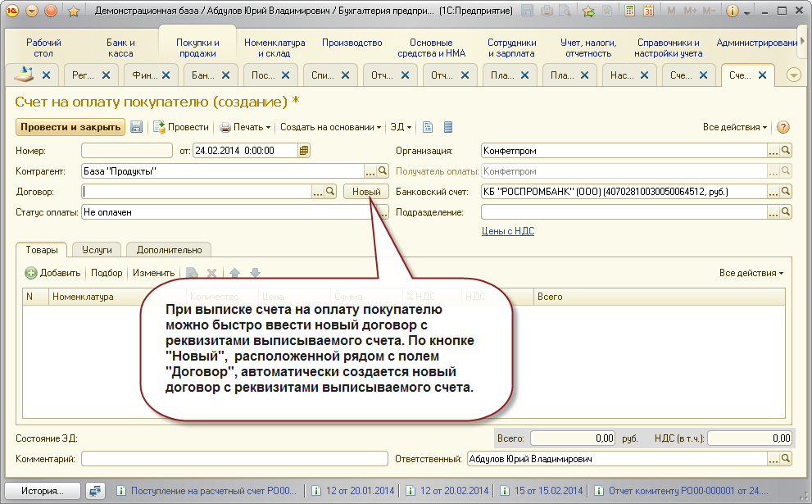
Task: Open Банк и касса section
Action: [120, 48]
